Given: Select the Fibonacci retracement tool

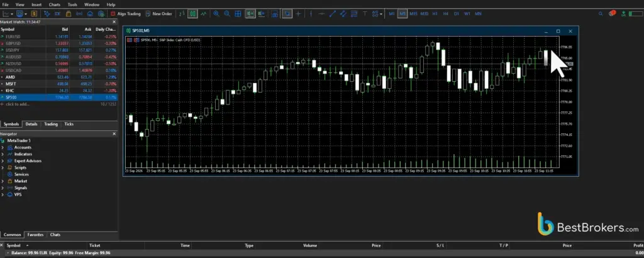Looking at the screenshot, I should pyautogui.click(x=354, y=14).
